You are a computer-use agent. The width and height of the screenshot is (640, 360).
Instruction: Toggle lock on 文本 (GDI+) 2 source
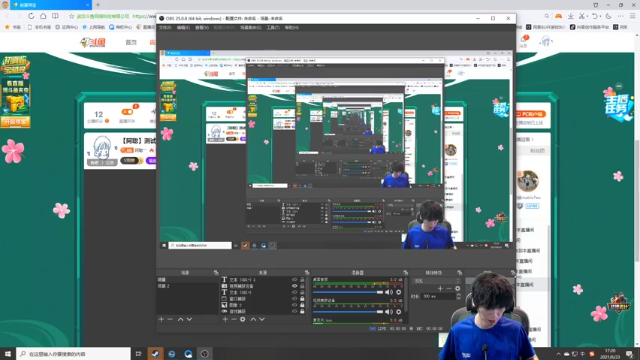pyautogui.click(x=302, y=280)
